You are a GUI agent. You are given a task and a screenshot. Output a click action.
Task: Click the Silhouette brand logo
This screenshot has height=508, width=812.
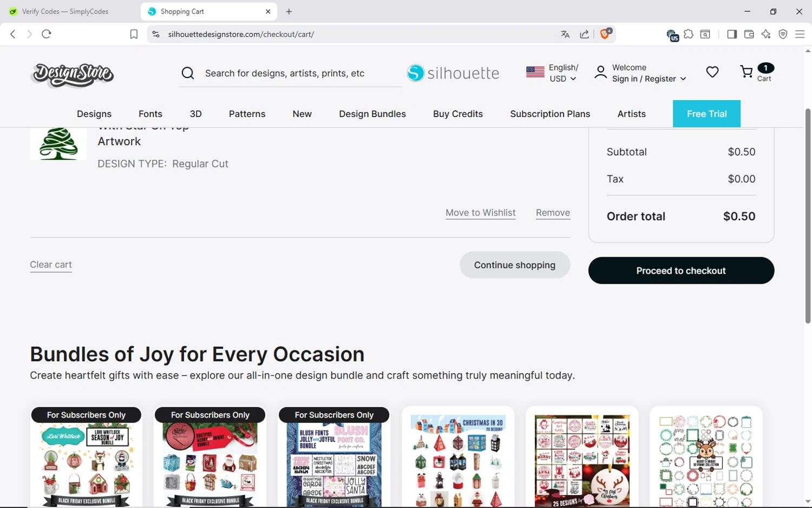(453, 73)
